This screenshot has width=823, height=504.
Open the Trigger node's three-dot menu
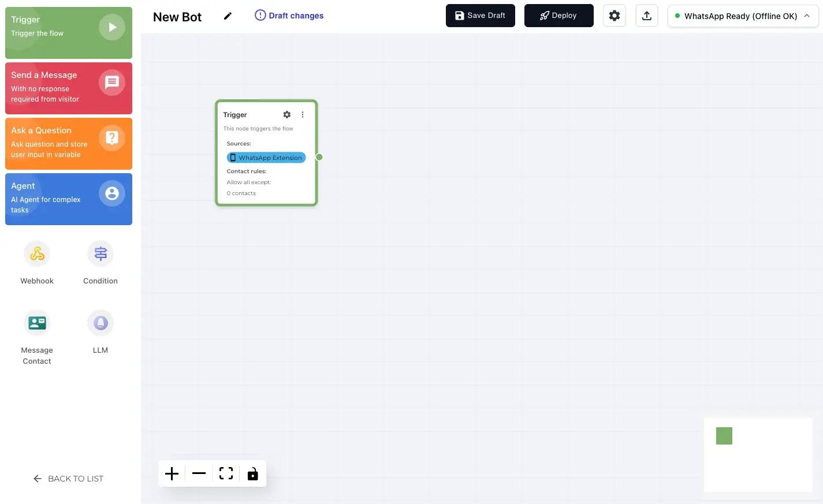pos(303,114)
